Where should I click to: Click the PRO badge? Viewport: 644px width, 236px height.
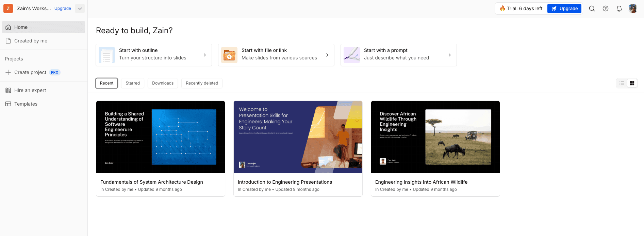55,72
